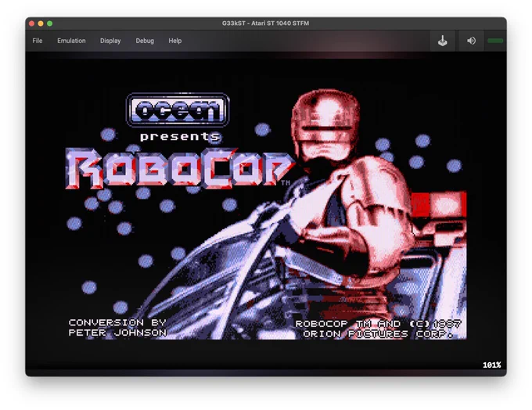Open the Debug menu
This screenshot has height=410, width=532.
[x=145, y=41]
